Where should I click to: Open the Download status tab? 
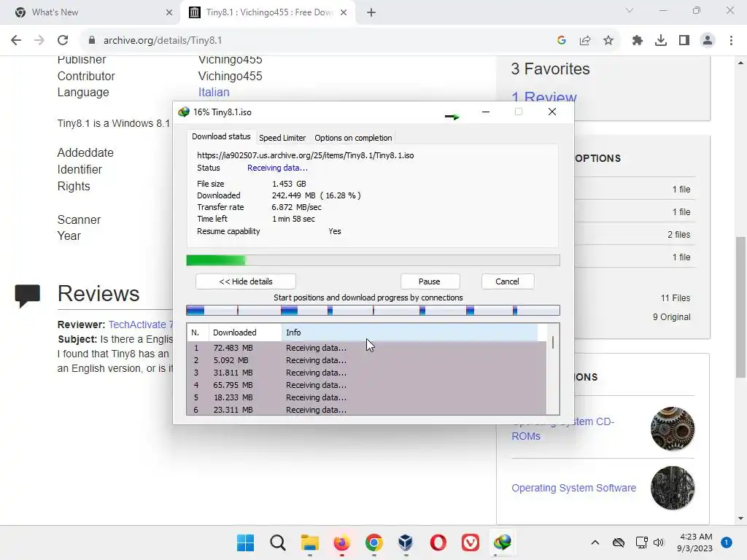[221, 136]
